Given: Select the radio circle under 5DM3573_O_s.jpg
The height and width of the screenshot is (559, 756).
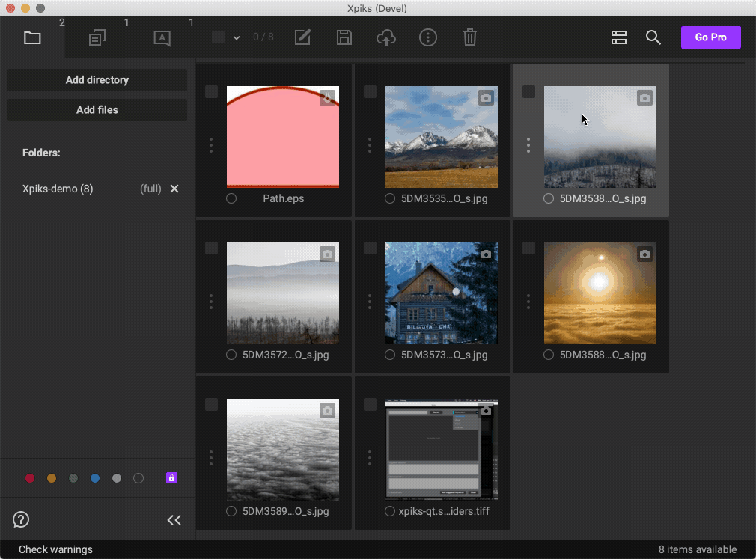Looking at the screenshot, I should pyautogui.click(x=389, y=355).
